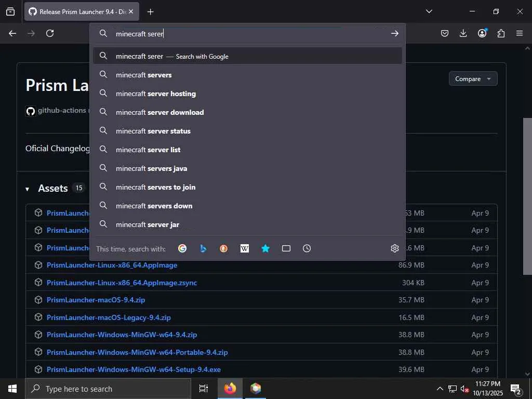This screenshot has width=532, height=399.
Task: Select the 'minecraft servers java' suggestion
Action: coord(247,168)
